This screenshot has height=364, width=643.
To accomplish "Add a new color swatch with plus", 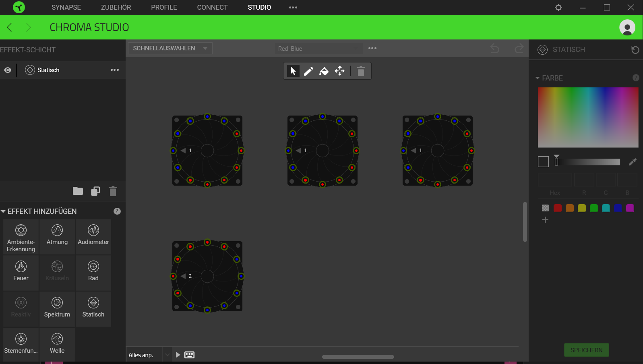I will click(545, 220).
